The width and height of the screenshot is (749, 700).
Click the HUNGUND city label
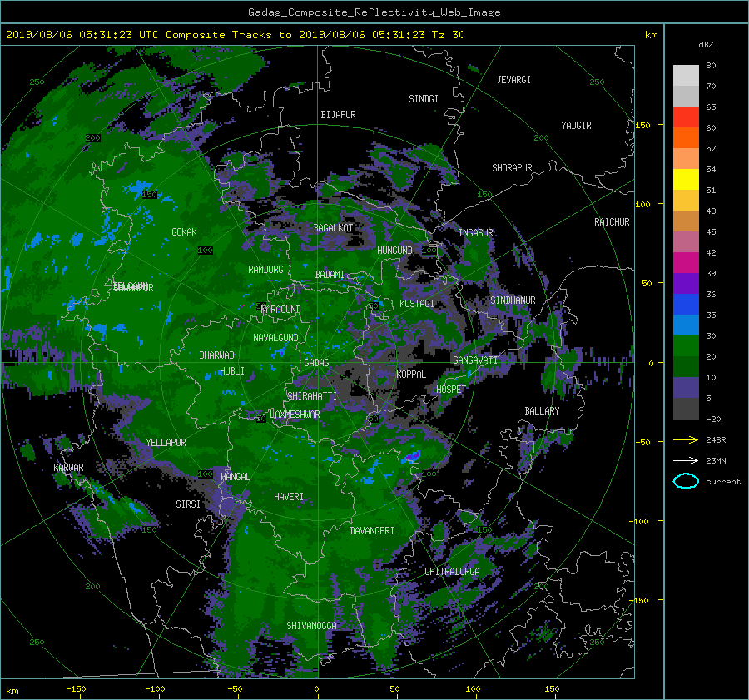pos(394,251)
